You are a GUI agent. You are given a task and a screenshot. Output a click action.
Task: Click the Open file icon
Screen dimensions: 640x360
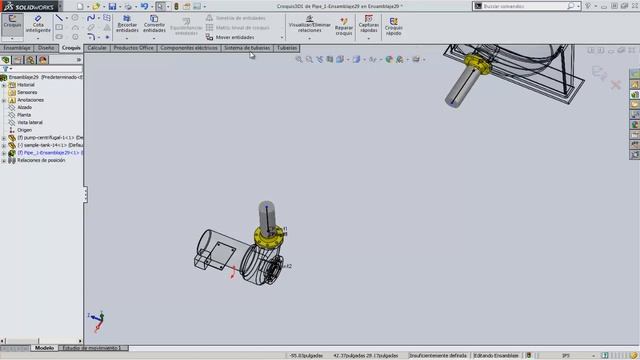[96, 6]
